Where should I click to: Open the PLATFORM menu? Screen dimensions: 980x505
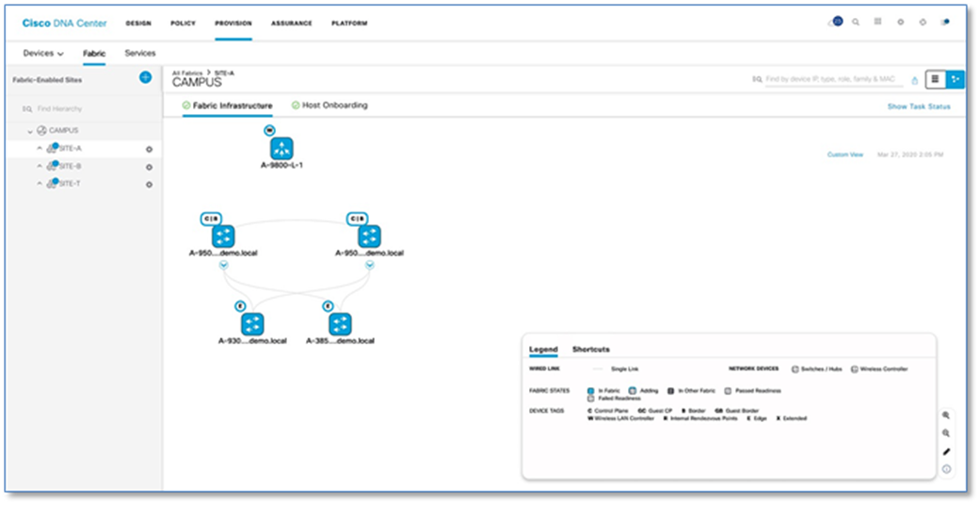[x=349, y=24]
